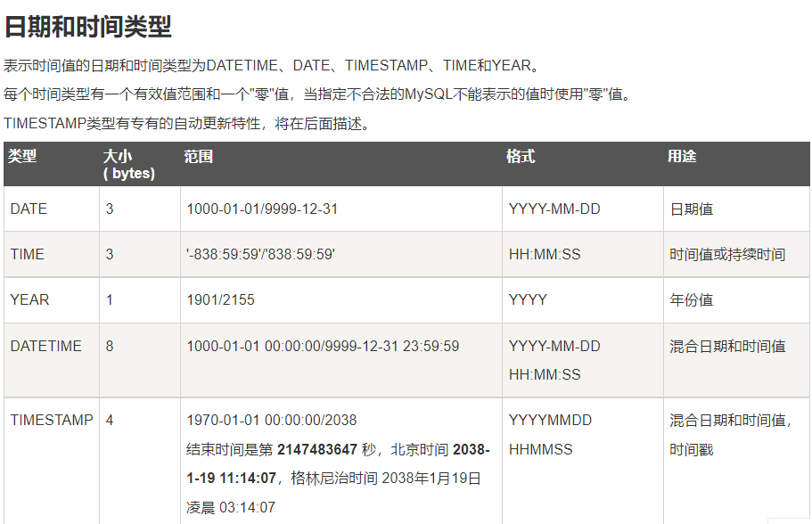Select HH:MM:SS format in the TIME row
This screenshot has height=524, width=812.
545,254
